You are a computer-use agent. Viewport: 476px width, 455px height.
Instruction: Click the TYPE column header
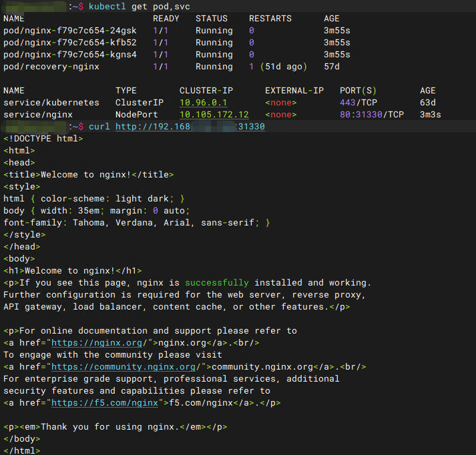tap(126, 91)
